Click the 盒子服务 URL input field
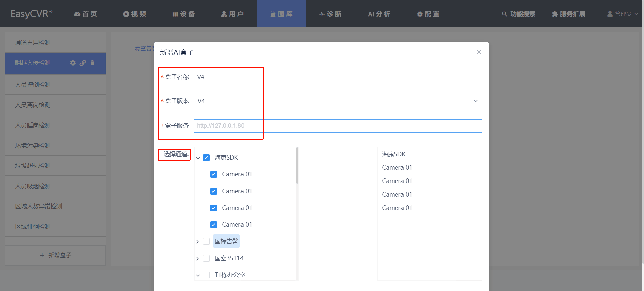Viewport: 644px width, 291px height. tap(338, 126)
